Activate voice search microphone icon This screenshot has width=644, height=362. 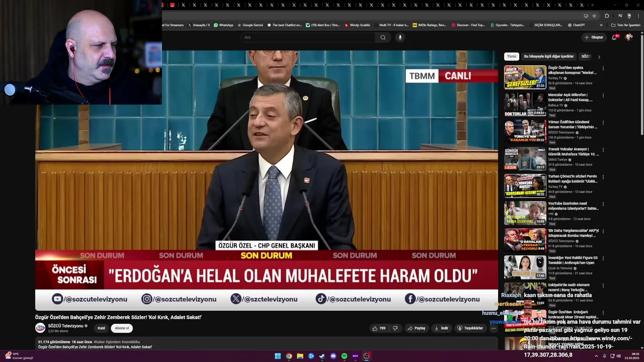(x=400, y=37)
